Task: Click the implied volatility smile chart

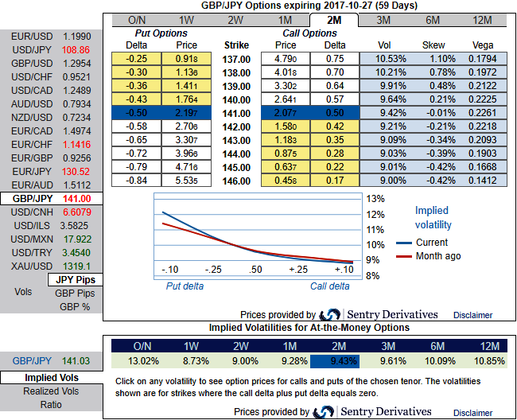Action: click(258, 236)
